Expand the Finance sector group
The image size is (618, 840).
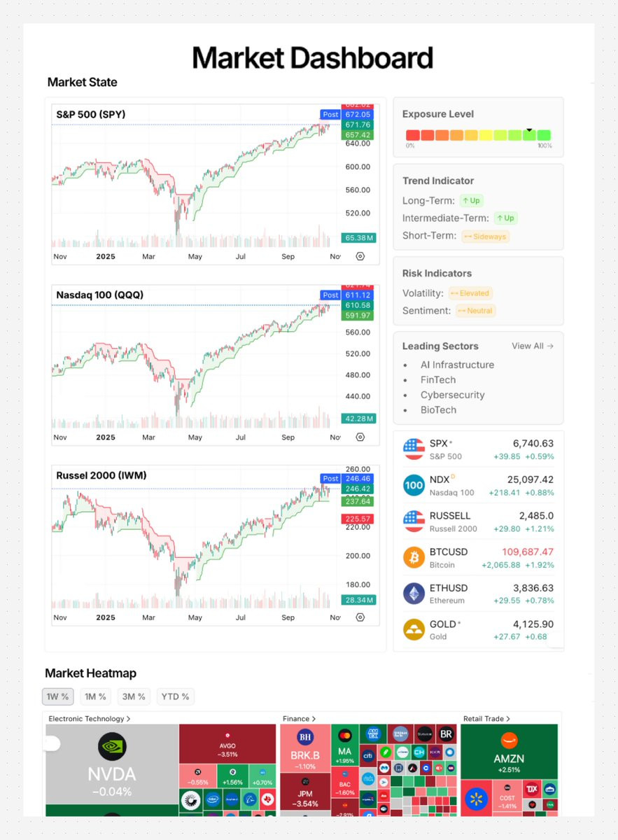point(300,718)
